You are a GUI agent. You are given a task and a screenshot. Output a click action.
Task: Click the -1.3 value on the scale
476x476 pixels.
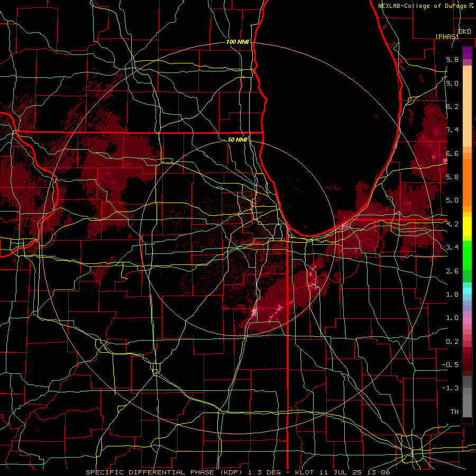click(451, 388)
